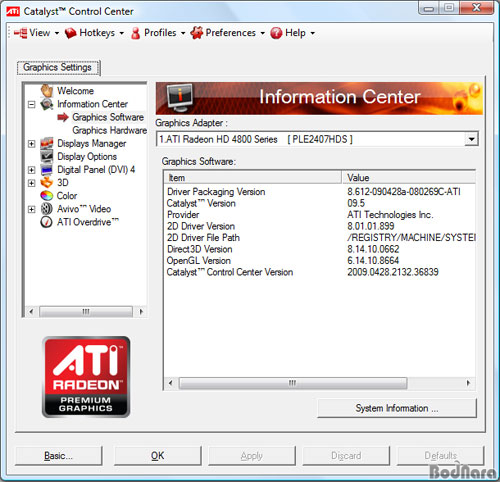This screenshot has height=482, width=500.
Task: Click the System Information button
Action: tap(397, 408)
